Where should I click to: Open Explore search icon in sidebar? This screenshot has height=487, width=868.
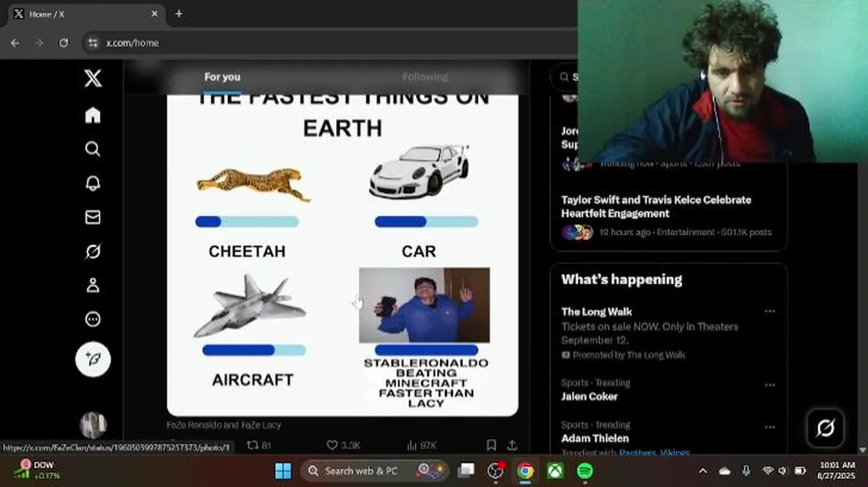pos(93,149)
